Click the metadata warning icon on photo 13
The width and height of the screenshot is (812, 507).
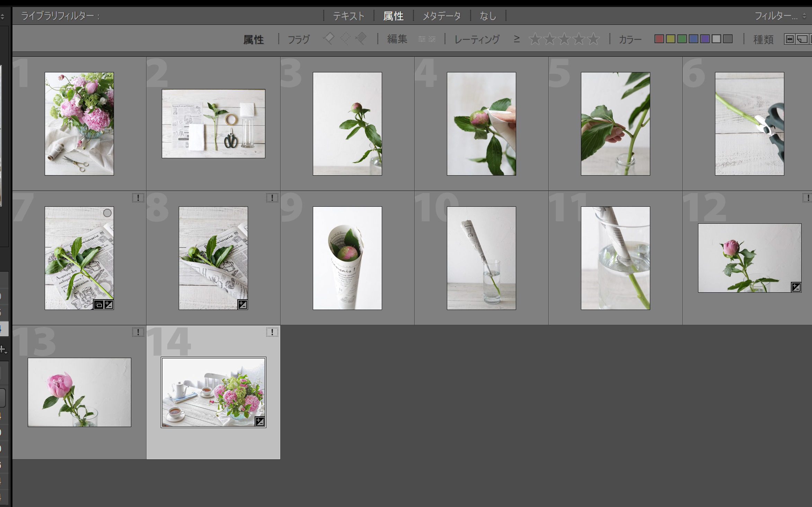[138, 332]
